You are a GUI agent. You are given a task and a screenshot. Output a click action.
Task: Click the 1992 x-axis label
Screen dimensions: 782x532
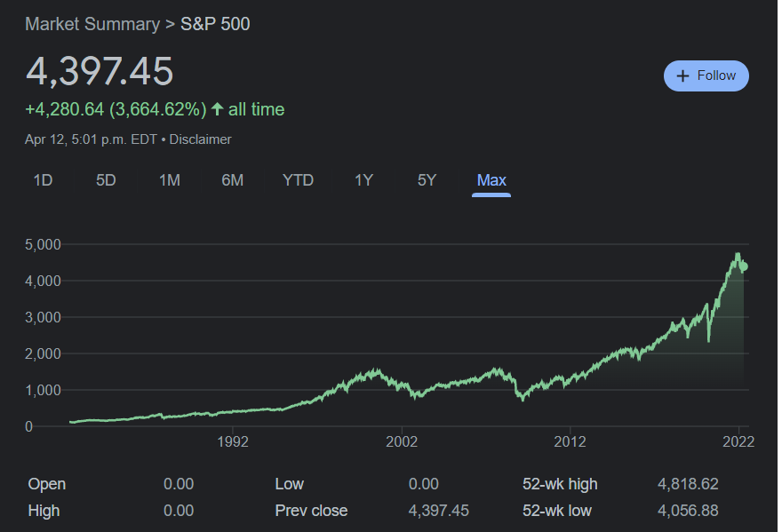[x=233, y=441]
